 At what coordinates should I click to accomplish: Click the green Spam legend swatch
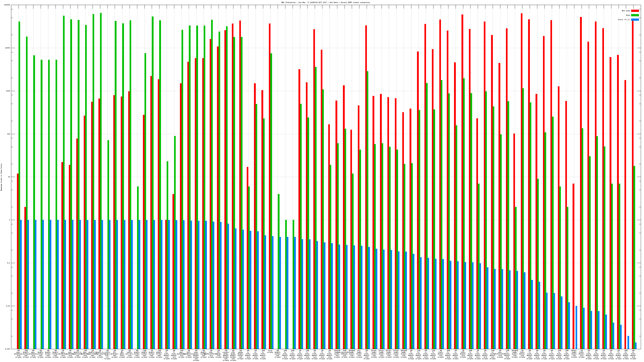635,15
